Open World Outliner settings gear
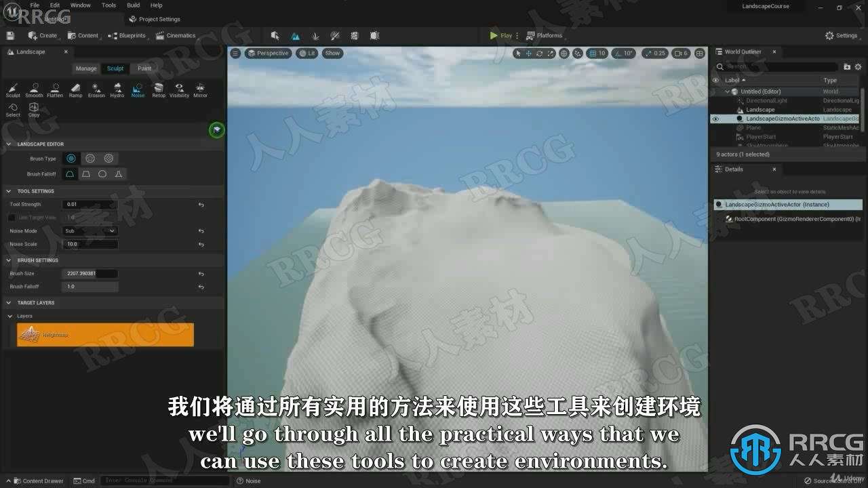This screenshot has height=488, width=868. tap(859, 66)
